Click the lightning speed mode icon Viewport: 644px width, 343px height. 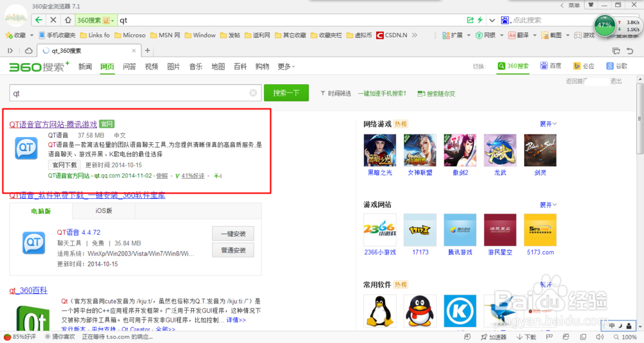coord(480,20)
